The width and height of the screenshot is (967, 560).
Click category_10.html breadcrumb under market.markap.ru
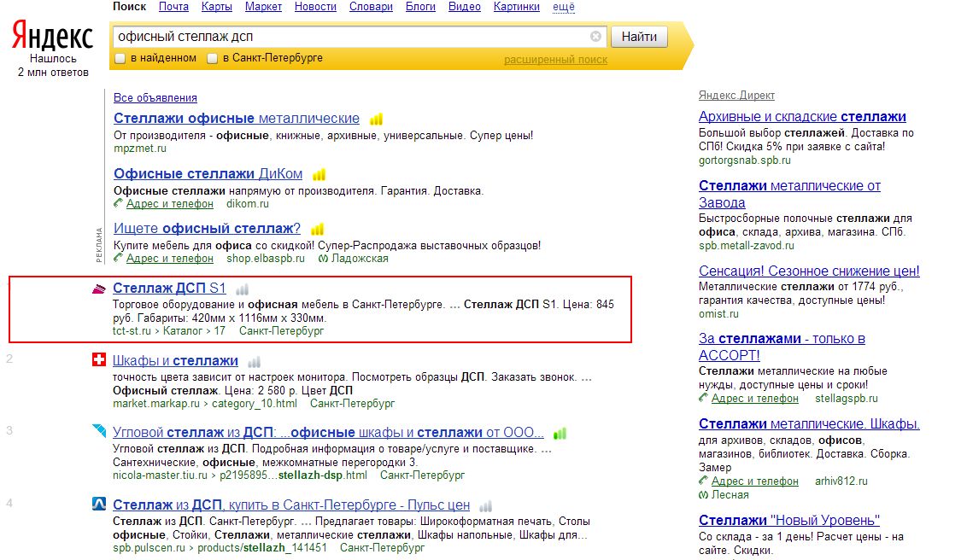click(x=254, y=404)
